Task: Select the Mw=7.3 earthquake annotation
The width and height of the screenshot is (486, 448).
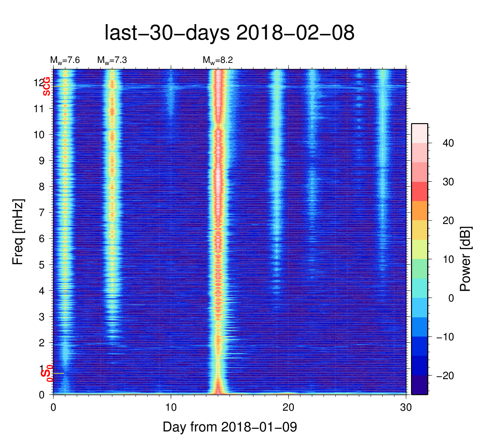Action: 112,60
